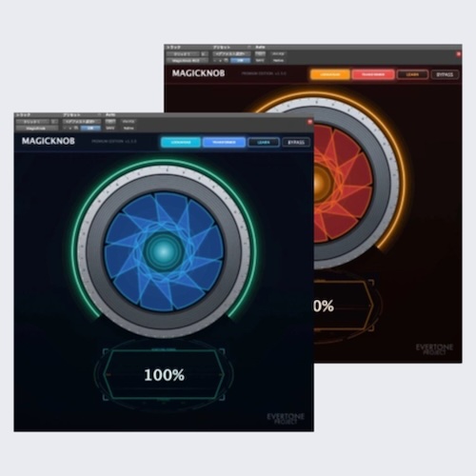476x476 pixels.
Task: Toggle BYPASS in the orange-themed window
Action: 445,75
